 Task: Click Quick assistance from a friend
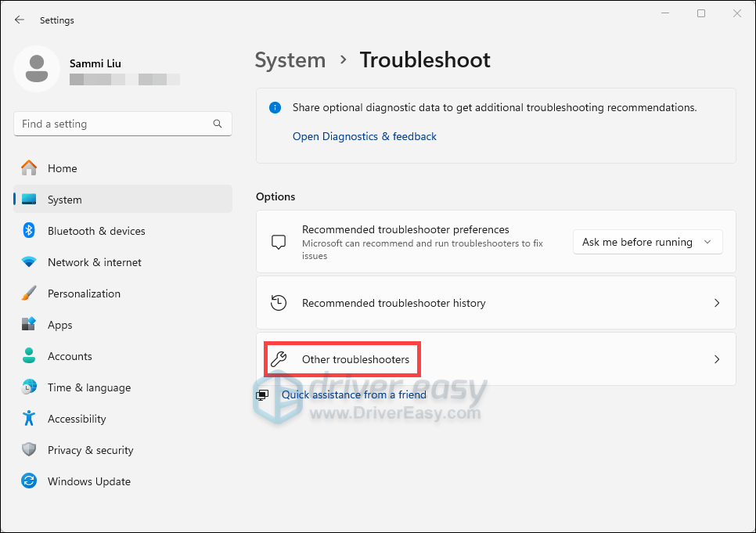(x=354, y=394)
